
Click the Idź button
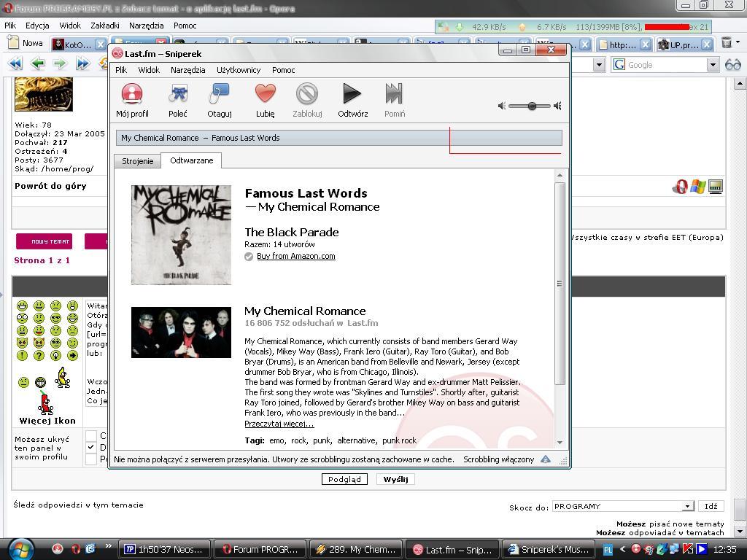pos(711,506)
